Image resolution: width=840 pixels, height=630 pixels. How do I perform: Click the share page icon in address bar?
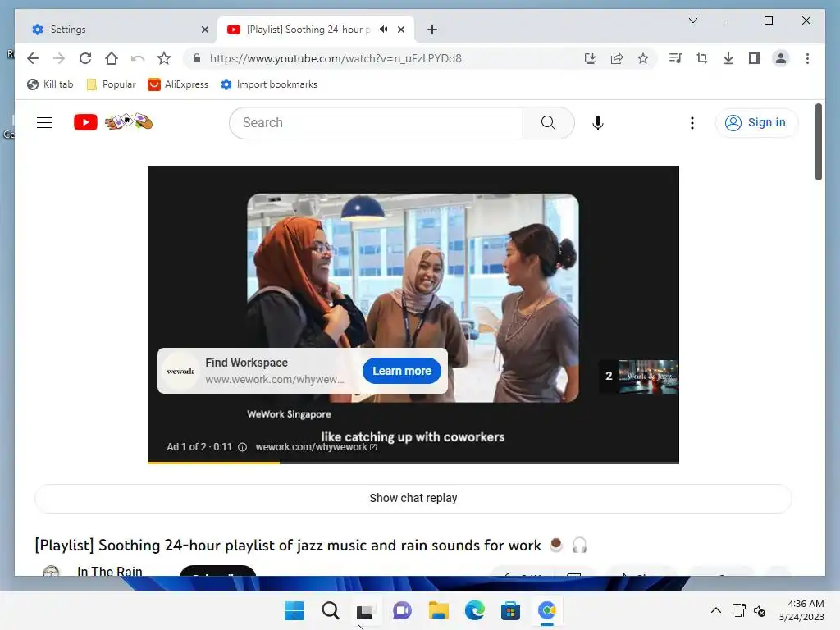coord(617,58)
